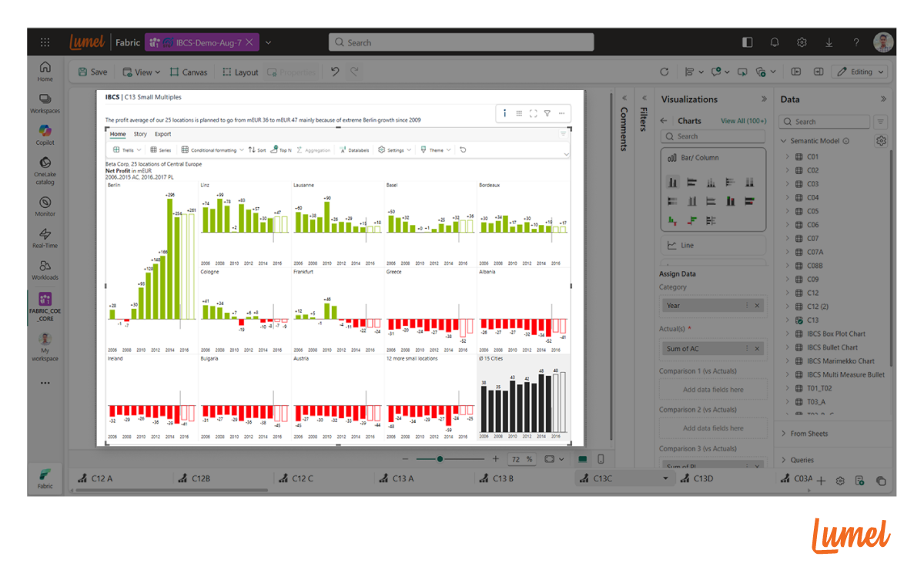
Task: Switch to the Story tab
Action: tap(140, 134)
